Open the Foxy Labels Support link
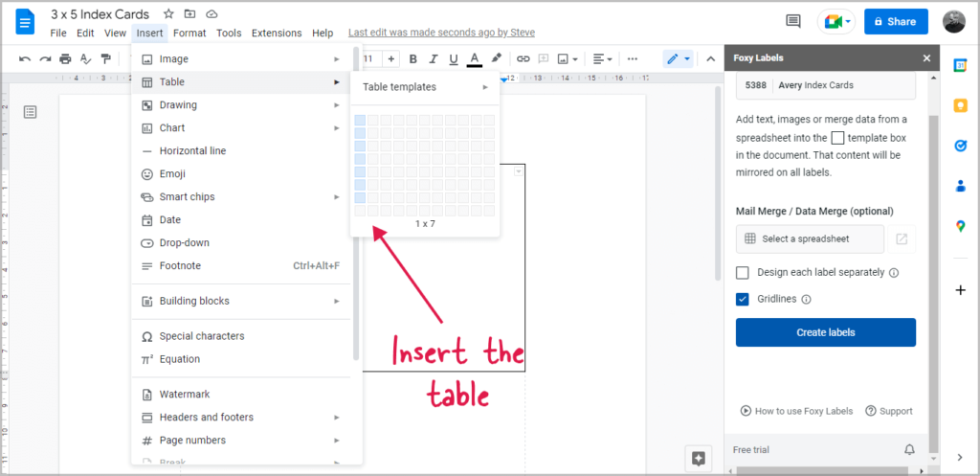The height and width of the screenshot is (476, 980). [889, 411]
